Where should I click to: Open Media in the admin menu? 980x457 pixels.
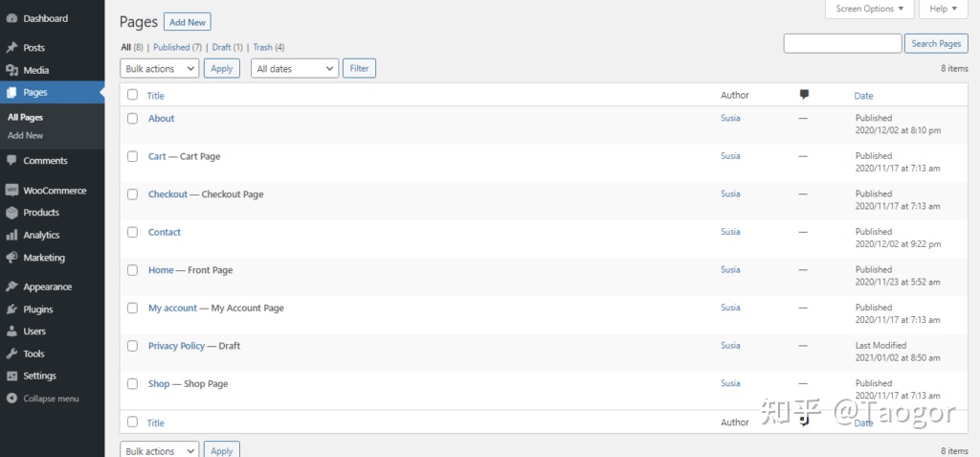click(x=36, y=70)
